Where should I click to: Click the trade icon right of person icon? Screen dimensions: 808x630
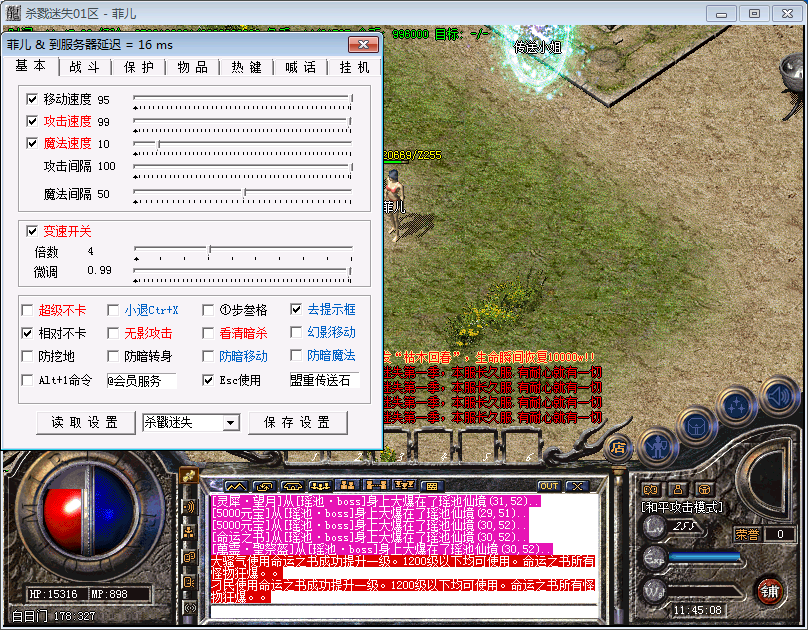(x=704, y=489)
